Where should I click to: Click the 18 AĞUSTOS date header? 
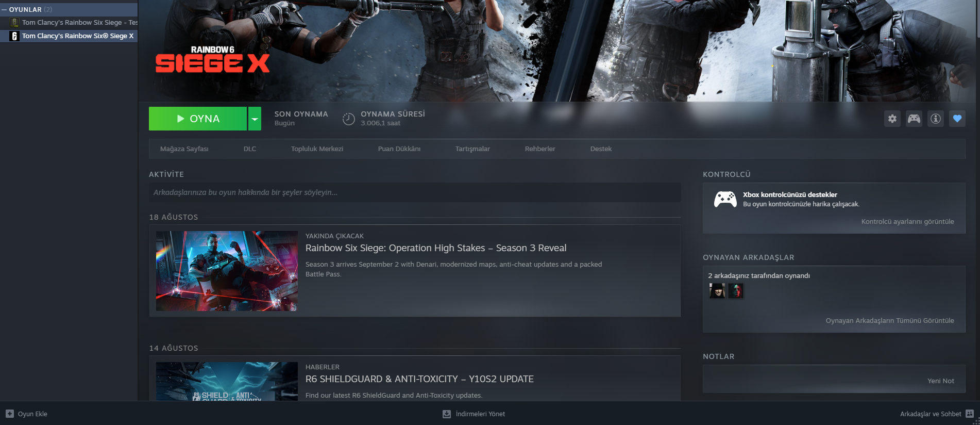(174, 217)
